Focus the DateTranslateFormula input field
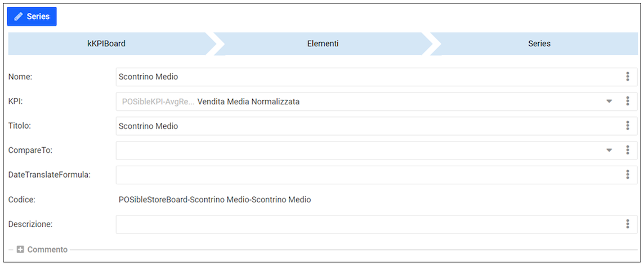The width and height of the screenshot is (644, 265). [366, 175]
